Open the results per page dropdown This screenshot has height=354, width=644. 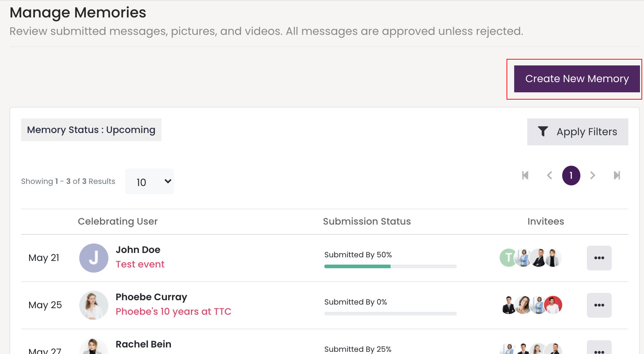[x=149, y=181]
